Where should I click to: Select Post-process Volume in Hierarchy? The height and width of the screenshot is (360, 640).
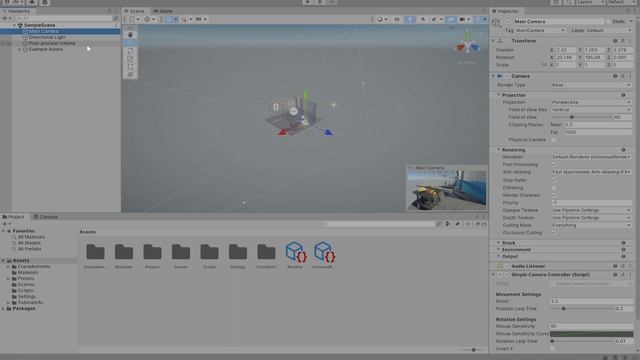point(52,43)
